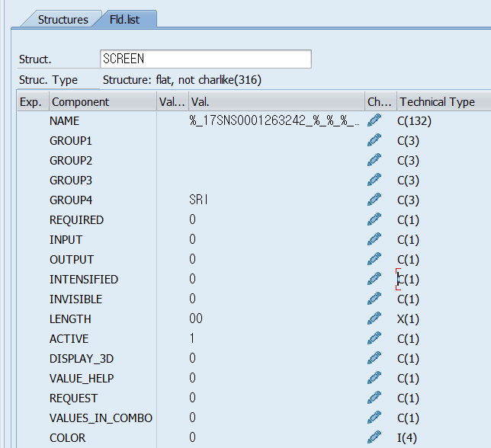Click the change pencil icon for REQUEST
The image size is (491, 448).
[374, 398]
